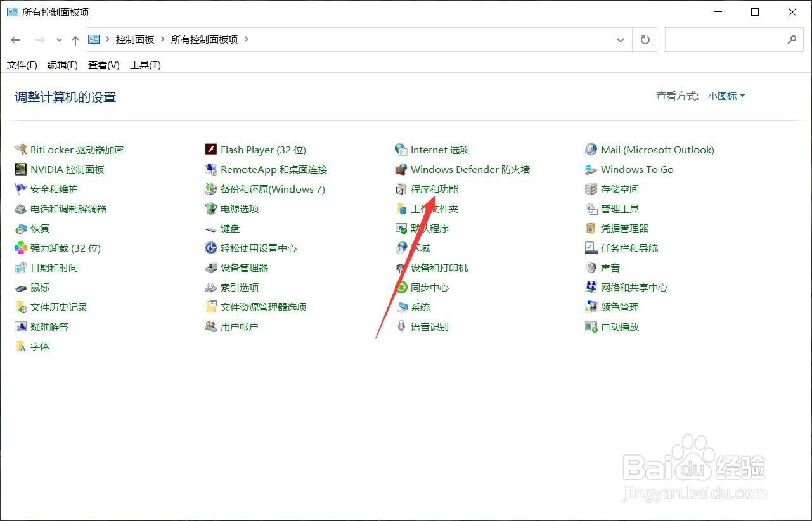The height and width of the screenshot is (521, 812).
Task: Click the 所有控制面板项 breadcrumb segment
Action: (x=204, y=39)
